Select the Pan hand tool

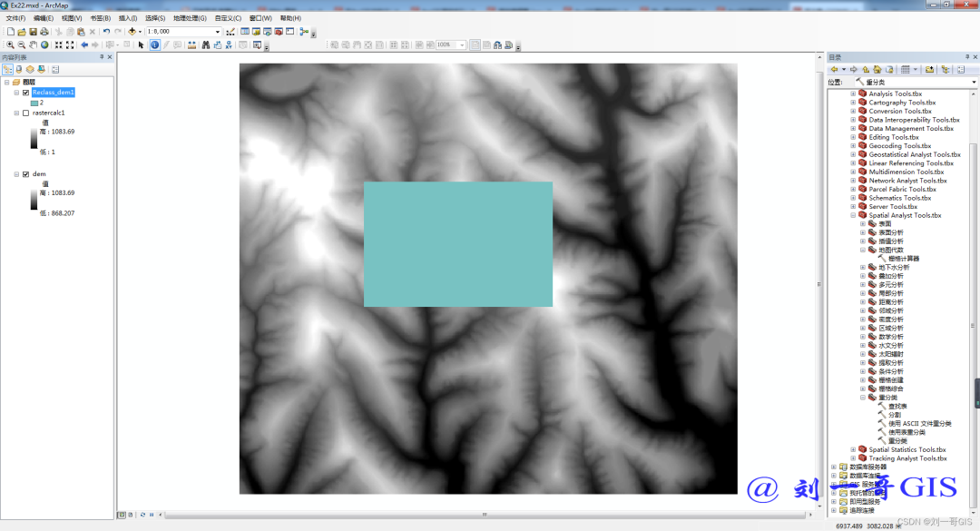coord(34,45)
